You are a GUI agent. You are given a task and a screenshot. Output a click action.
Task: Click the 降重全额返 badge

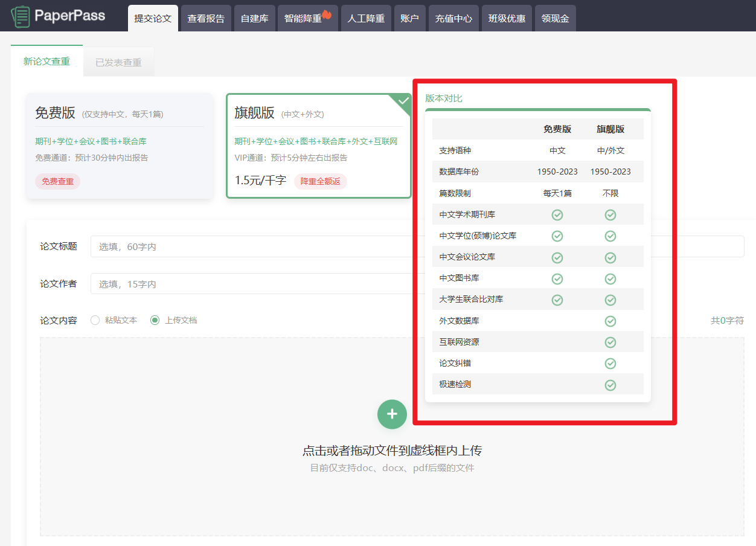coord(321,181)
